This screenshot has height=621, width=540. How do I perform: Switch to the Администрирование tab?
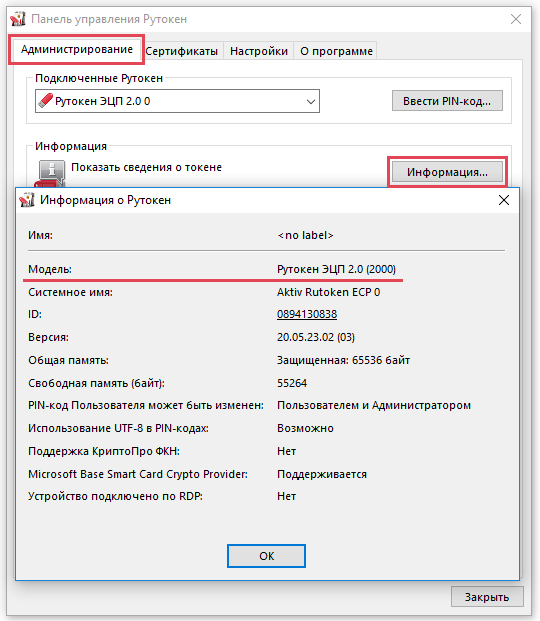(x=76, y=50)
